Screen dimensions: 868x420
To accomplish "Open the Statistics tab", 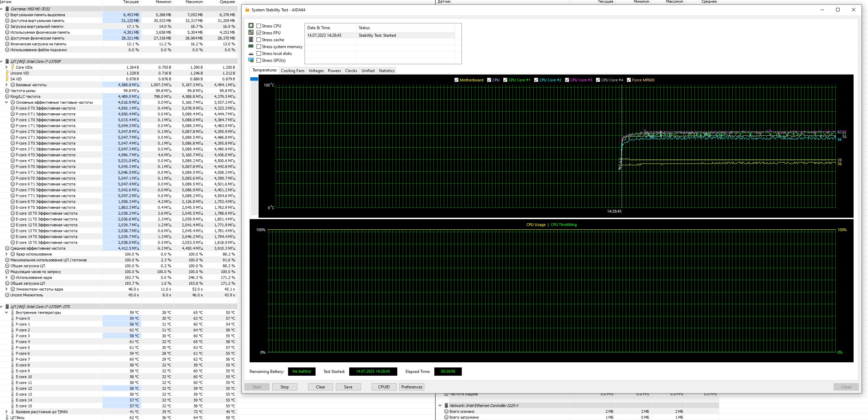I will pos(386,71).
